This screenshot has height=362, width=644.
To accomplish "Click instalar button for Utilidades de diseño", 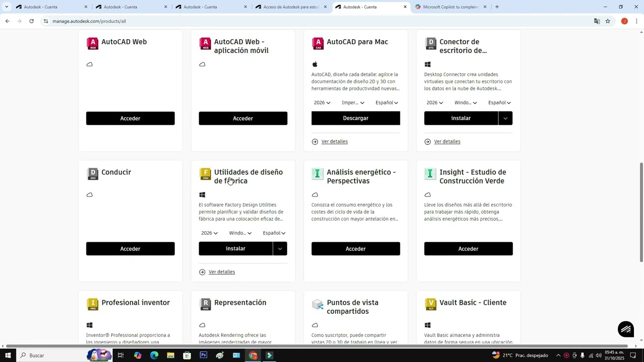I will coord(235,249).
